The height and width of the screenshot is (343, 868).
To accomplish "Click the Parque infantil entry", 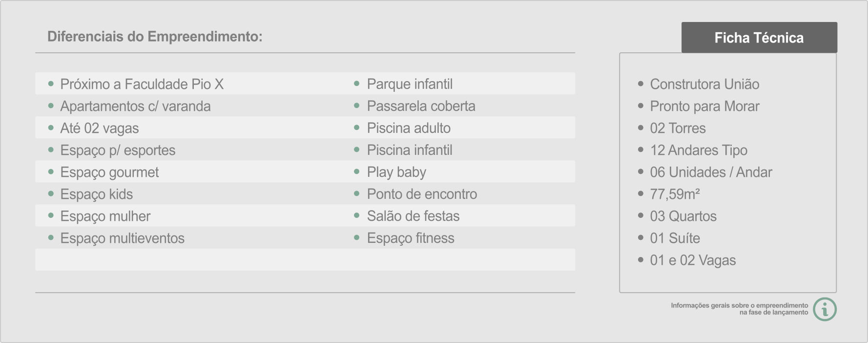I will point(410,84).
